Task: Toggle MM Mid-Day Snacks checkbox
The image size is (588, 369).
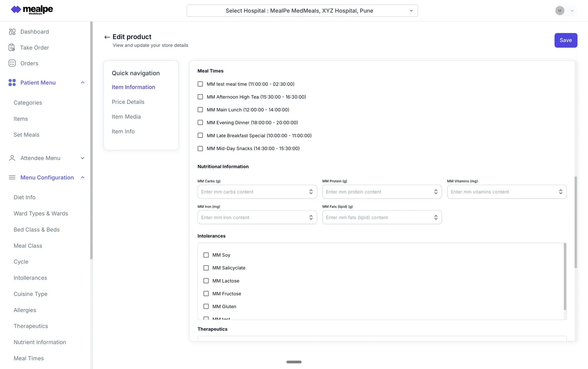Action: 200,149
